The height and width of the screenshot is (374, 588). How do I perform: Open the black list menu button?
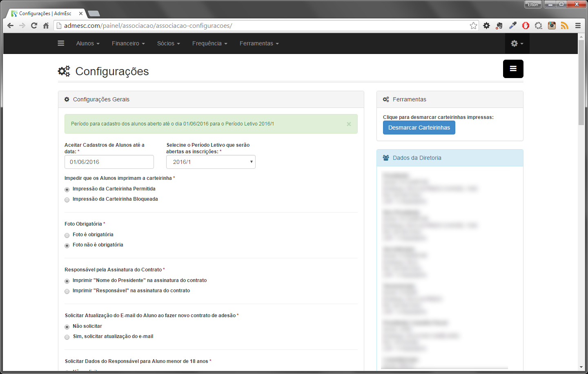pos(513,69)
